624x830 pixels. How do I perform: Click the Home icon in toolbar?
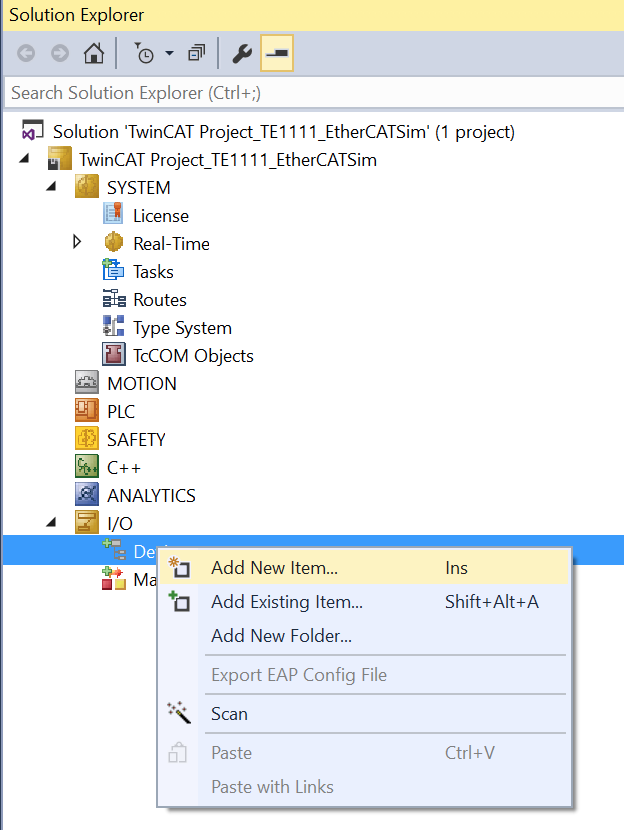94,53
